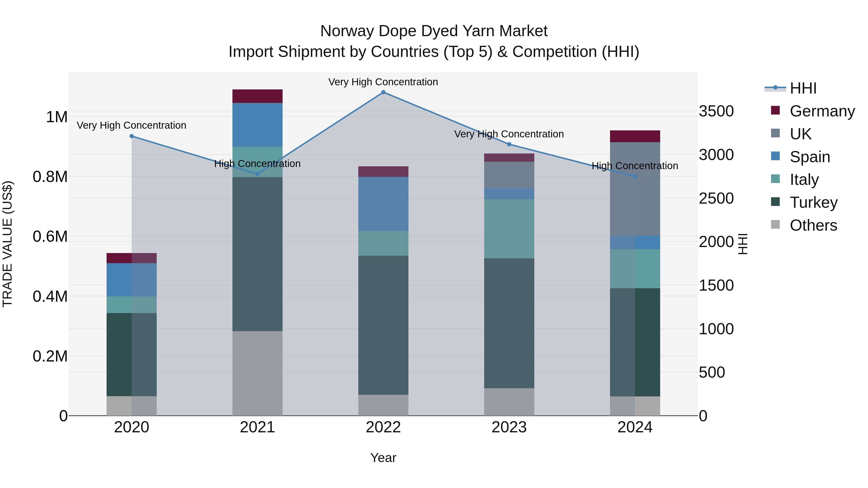Viewport: 868px width, 488px height.
Task: Click the UK segment of the 2024 bar
Action: point(635,189)
